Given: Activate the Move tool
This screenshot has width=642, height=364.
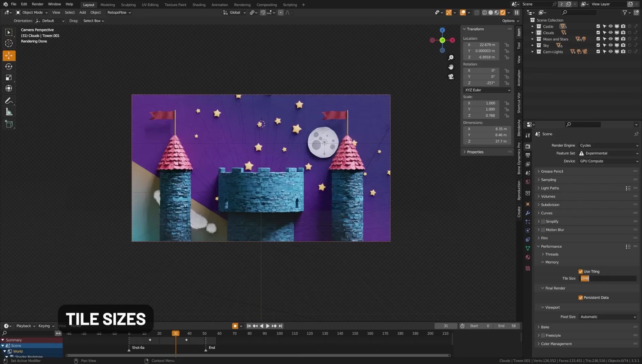Looking at the screenshot, I should coord(9,55).
